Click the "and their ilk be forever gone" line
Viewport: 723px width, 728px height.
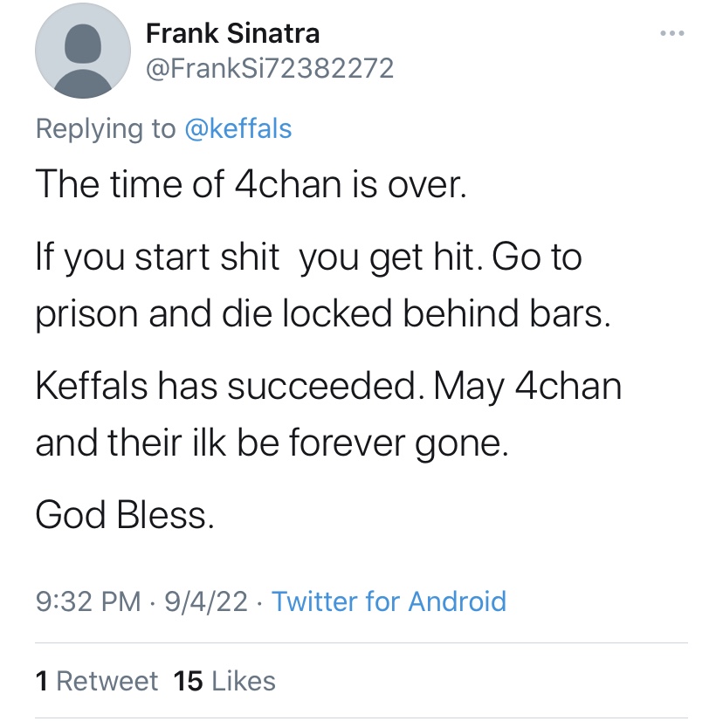pyautogui.click(x=271, y=443)
